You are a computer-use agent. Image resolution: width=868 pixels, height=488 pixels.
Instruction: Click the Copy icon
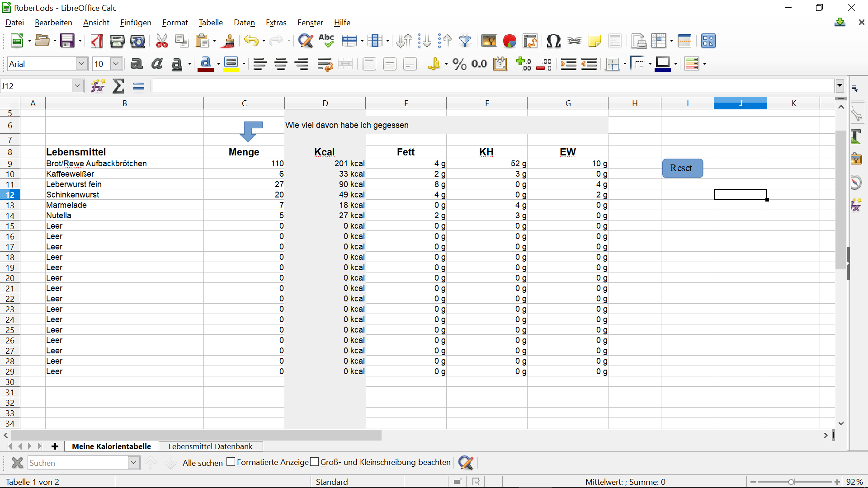(x=182, y=41)
